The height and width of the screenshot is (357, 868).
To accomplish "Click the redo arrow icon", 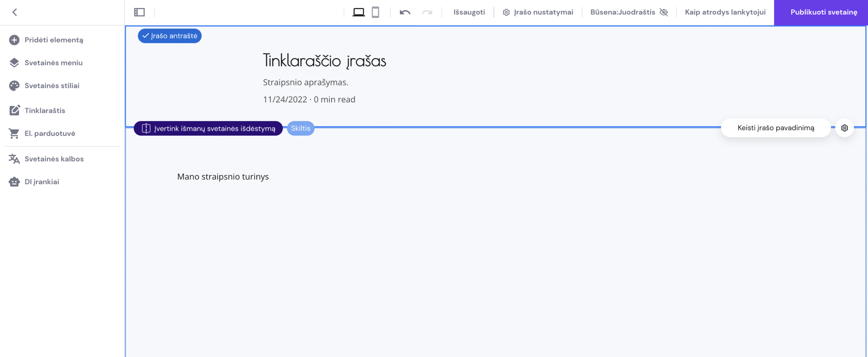I will pos(427,12).
